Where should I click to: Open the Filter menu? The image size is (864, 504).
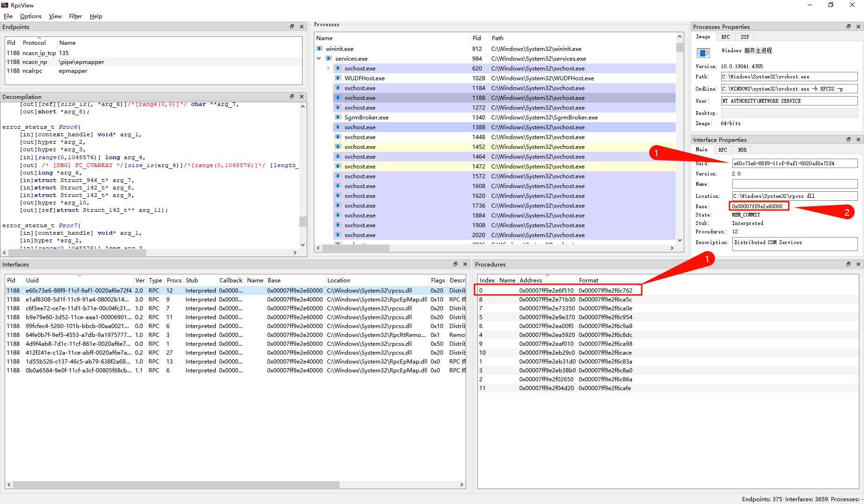(75, 16)
